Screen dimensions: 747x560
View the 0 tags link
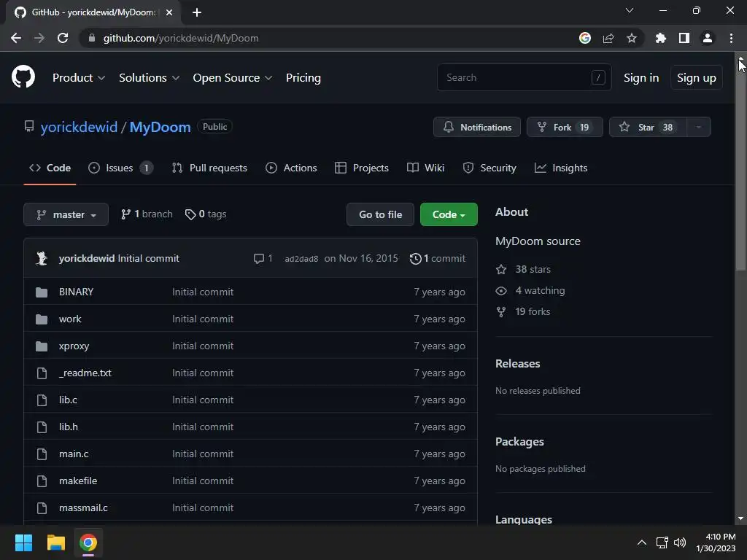pyautogui.click(x=206, y=214)
